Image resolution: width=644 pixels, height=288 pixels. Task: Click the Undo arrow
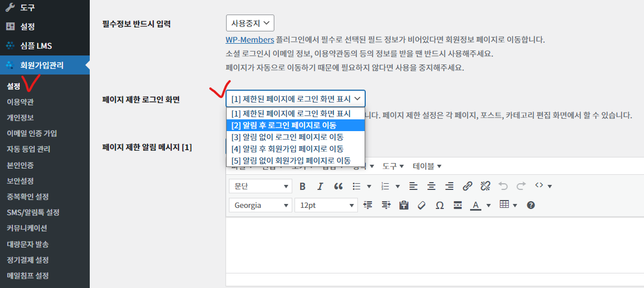click(503, 186)
